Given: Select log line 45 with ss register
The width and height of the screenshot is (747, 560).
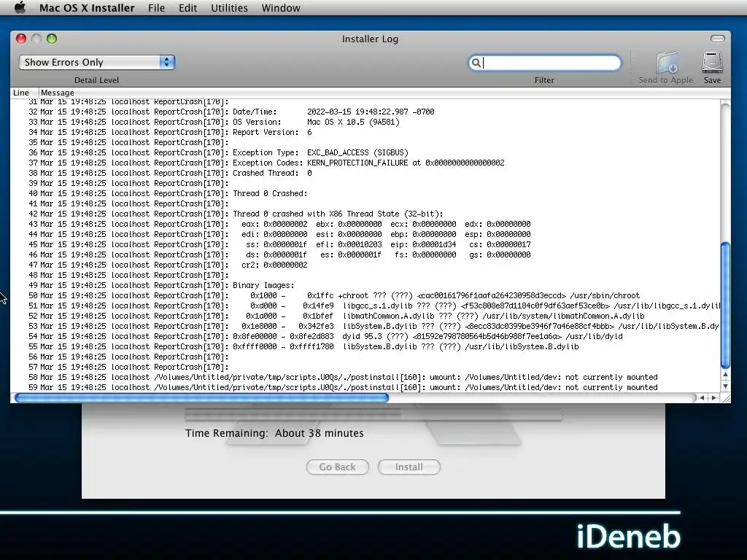Looking at the screenshot, I should 365,245.
